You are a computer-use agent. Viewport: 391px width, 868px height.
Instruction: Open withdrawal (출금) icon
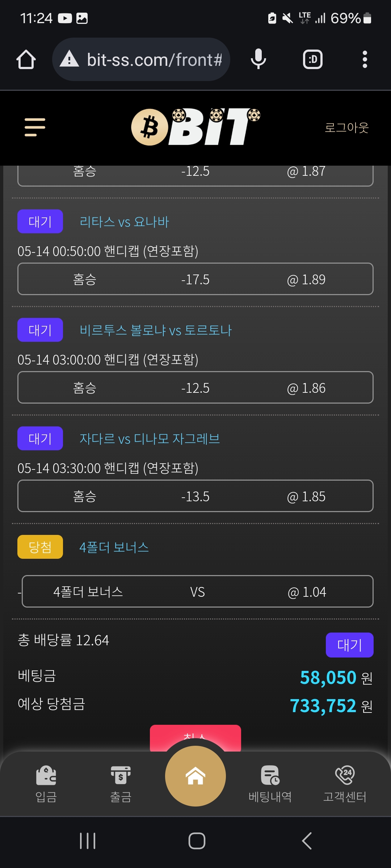click(x=121, y=783)
